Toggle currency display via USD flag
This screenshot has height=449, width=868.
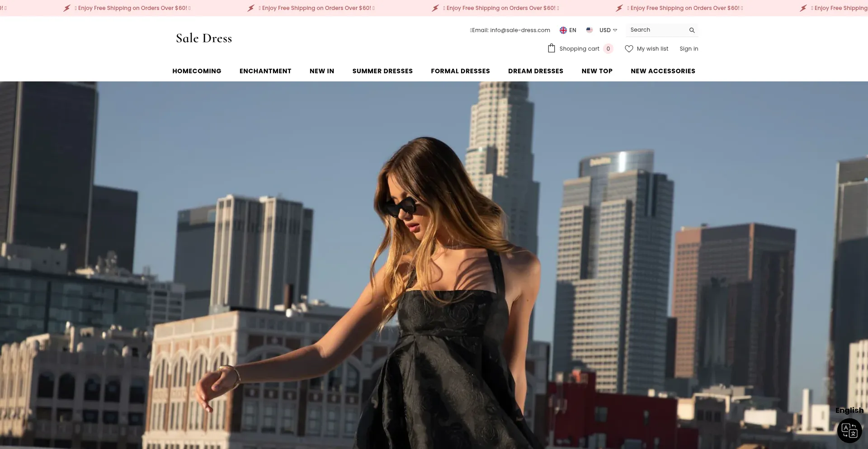coord(589,30)
